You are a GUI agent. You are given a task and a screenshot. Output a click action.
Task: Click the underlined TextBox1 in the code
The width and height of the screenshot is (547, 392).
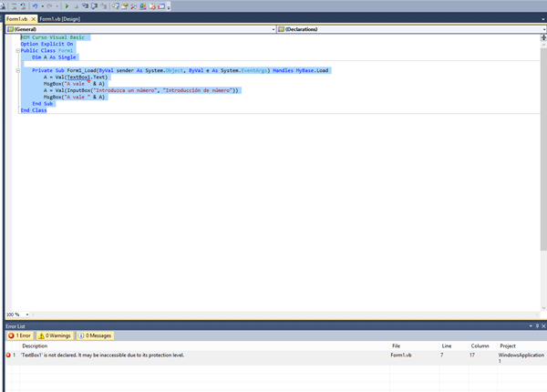click(x=78, y=77)
